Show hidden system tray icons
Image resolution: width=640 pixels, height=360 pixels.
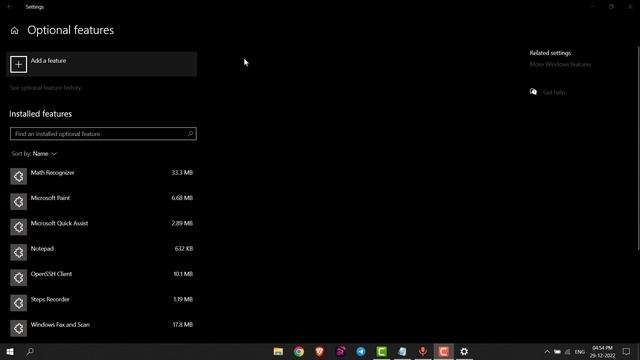pyautogui.click(x=547, y=352)
